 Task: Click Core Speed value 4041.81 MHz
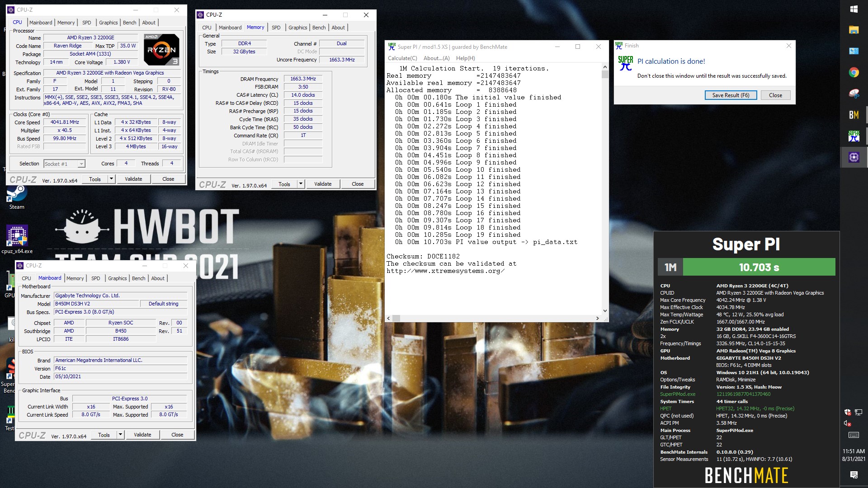pyautogui.click(x=65, y=122)
